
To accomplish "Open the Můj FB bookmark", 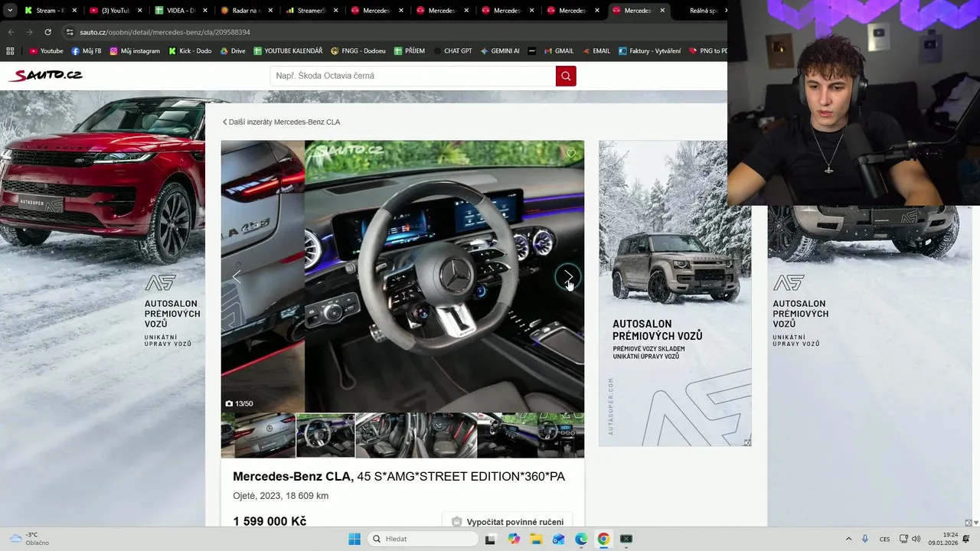I will pos(87,51).
